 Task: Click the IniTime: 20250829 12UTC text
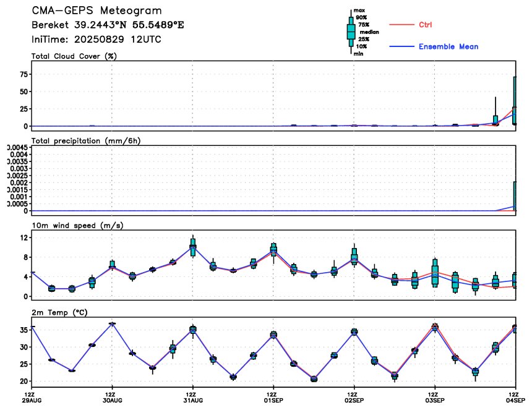point(97,40)
